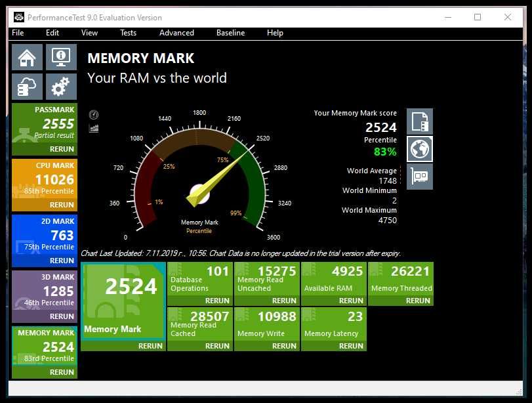The image size is (532, 403).
Task: Rerun the Memory Read Cached test
Action: pos(217,346)
